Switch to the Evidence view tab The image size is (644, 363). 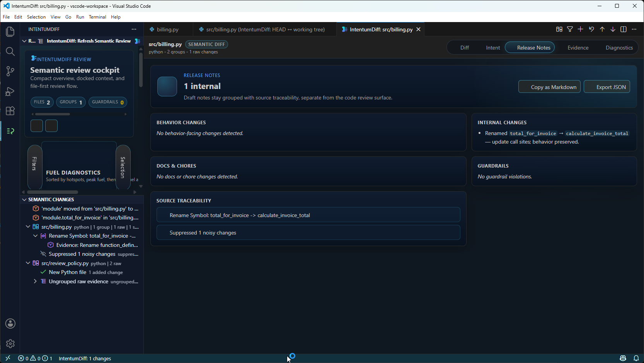pos(578,48)
